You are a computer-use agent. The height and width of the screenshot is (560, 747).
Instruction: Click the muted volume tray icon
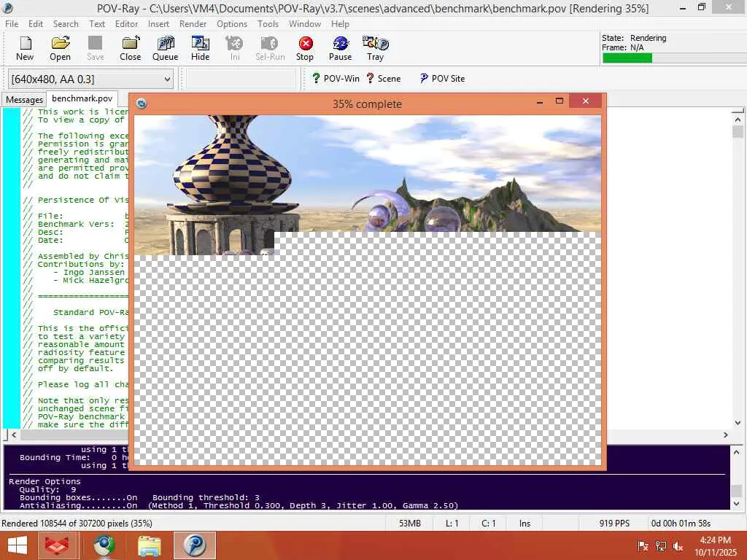(678, 546)
